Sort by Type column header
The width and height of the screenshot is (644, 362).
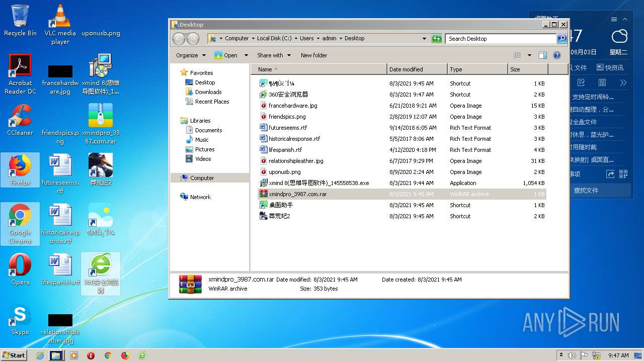[x=477, y=69]
